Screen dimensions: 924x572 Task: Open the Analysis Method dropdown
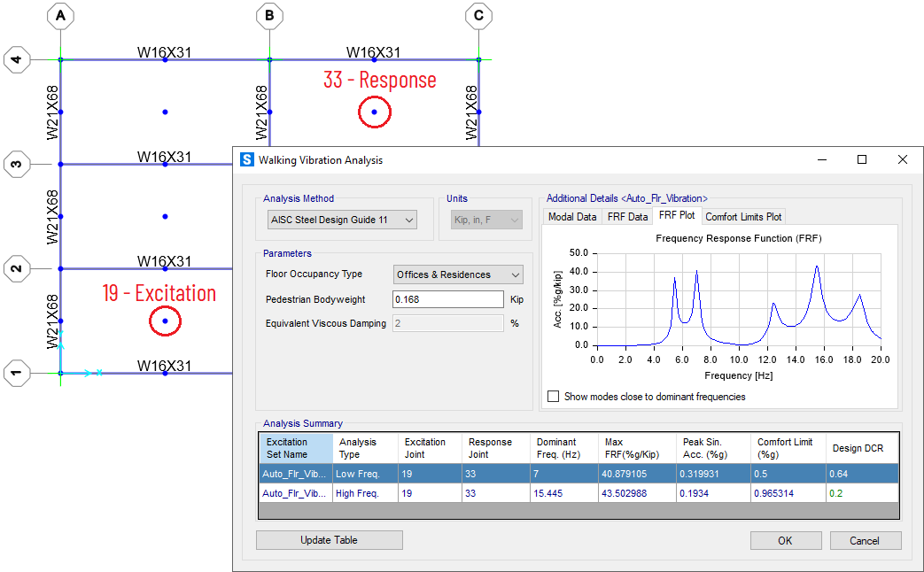[x=341, y=220]
